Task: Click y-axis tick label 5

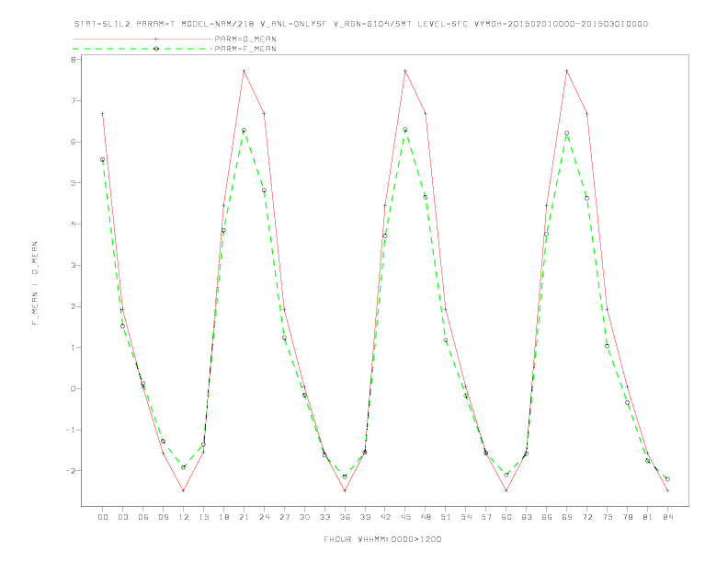Action: click(73, 183)
